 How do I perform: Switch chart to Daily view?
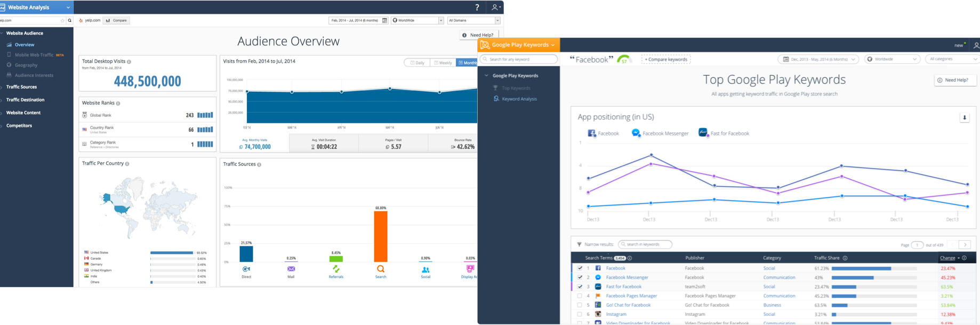point(416,63)
